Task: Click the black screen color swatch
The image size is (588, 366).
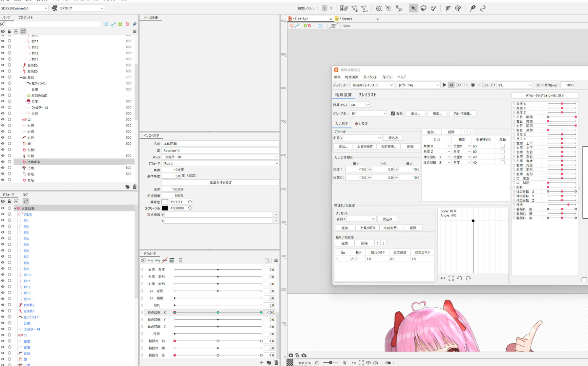Action: tap(165, 208)
